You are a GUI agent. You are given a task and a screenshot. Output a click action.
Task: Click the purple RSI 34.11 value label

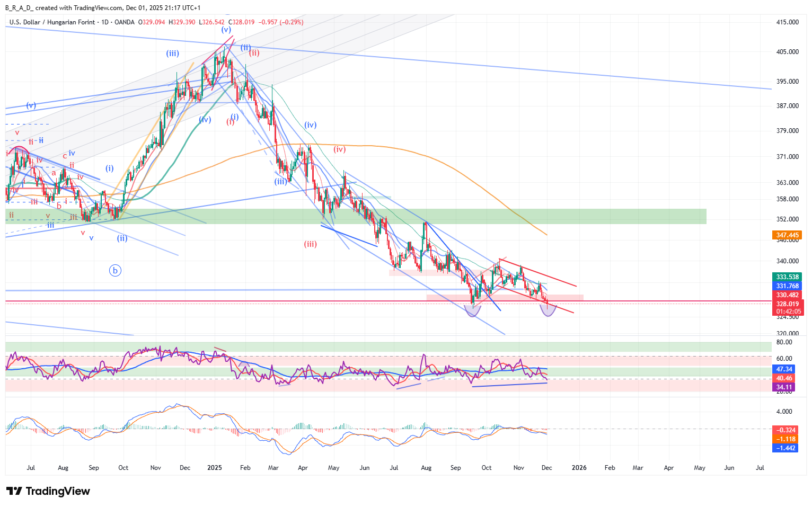(x=784, y=387)
